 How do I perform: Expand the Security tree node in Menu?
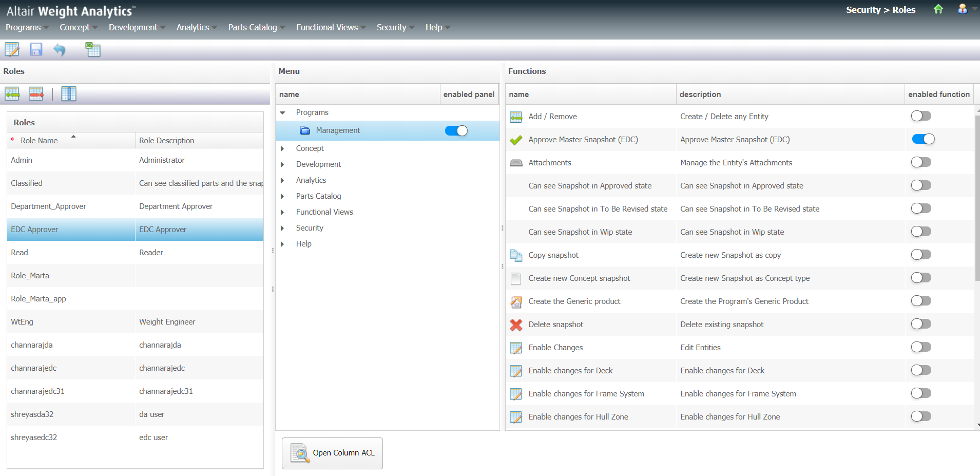(282, 229)
